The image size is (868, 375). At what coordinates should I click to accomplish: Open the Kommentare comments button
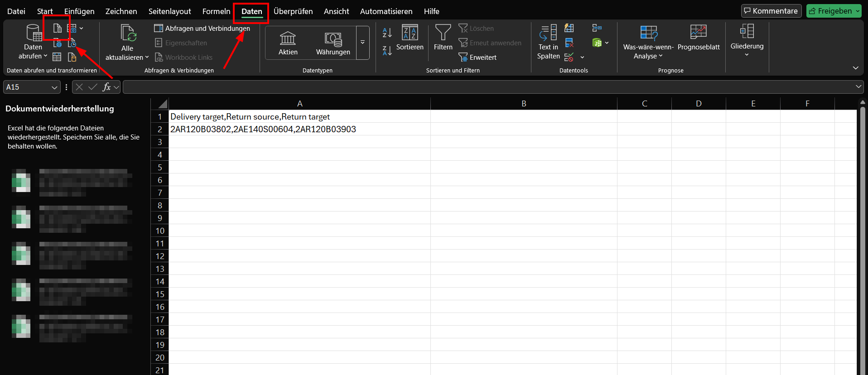771,11
